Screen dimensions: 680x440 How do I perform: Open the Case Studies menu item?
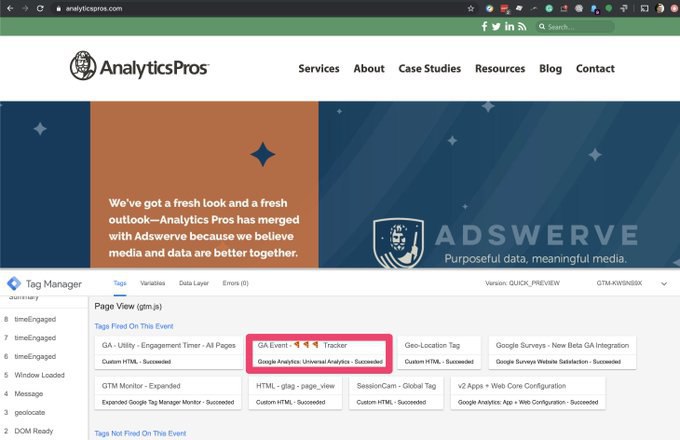[x=430, y=68]
